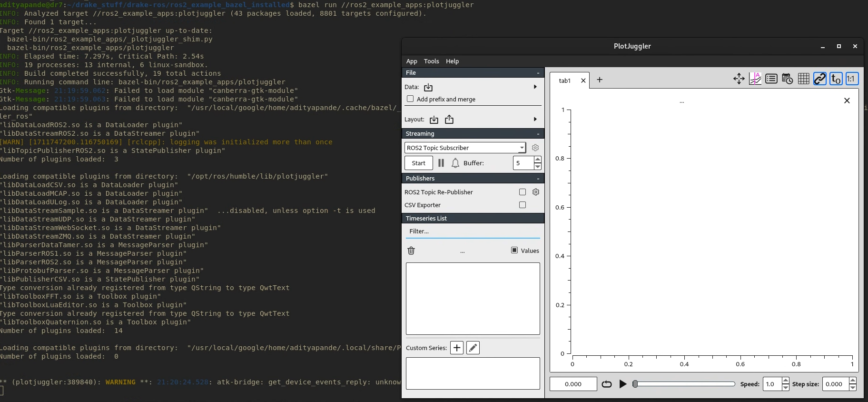
Task: Toggle the time tracker line icon
Action: point(755,79)
